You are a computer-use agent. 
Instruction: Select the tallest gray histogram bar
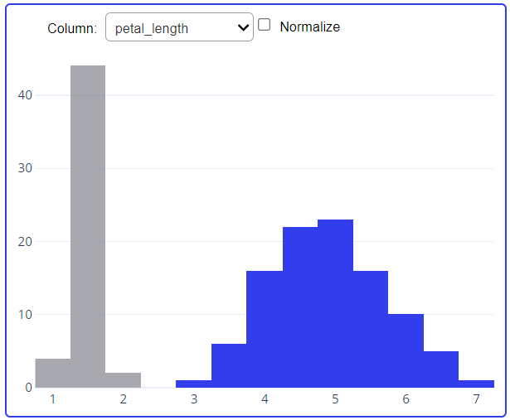[x=88, y=226]
